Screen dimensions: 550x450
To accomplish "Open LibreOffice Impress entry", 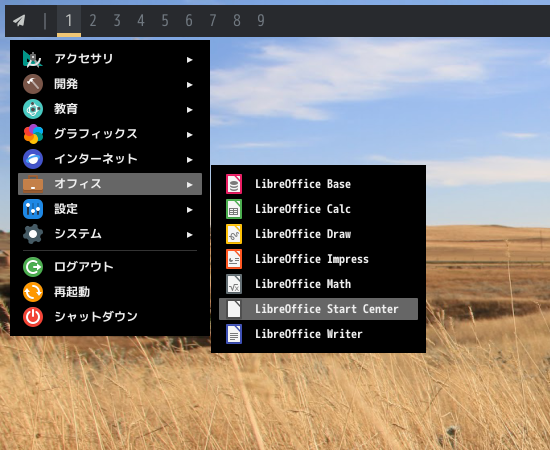I will [318, 259].
